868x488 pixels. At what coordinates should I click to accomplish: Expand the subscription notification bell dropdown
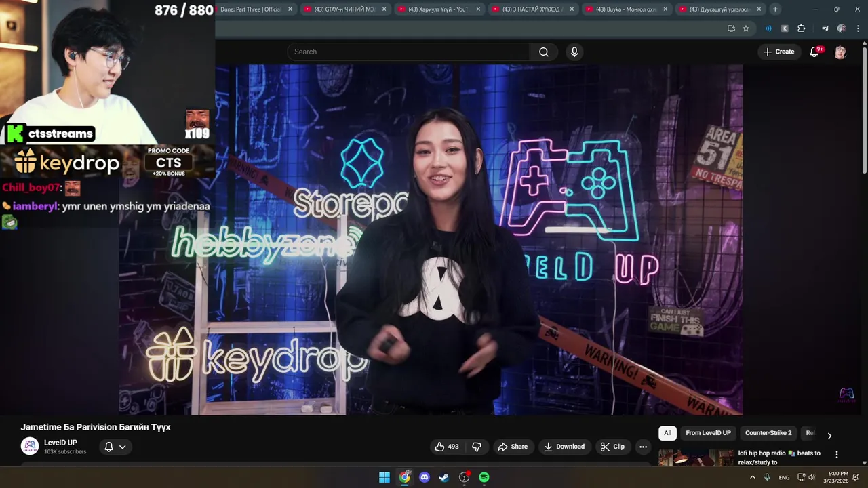115,447
